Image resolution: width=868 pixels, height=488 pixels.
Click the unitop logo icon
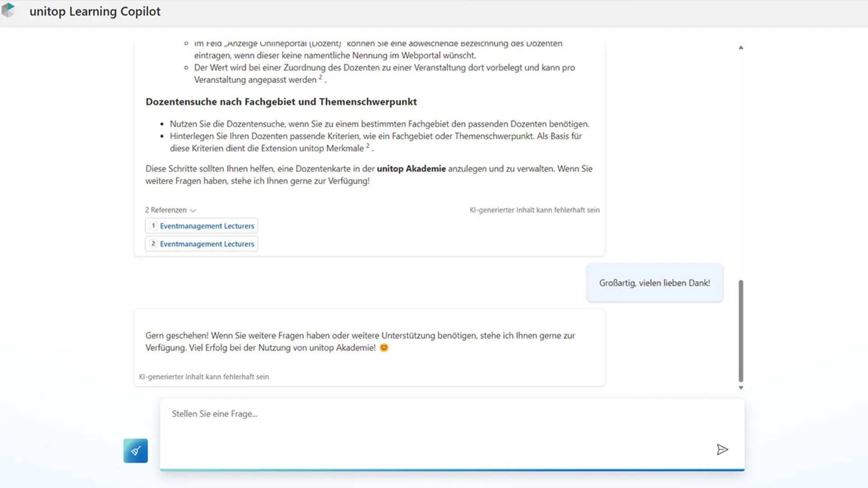(x=8, y=10)
